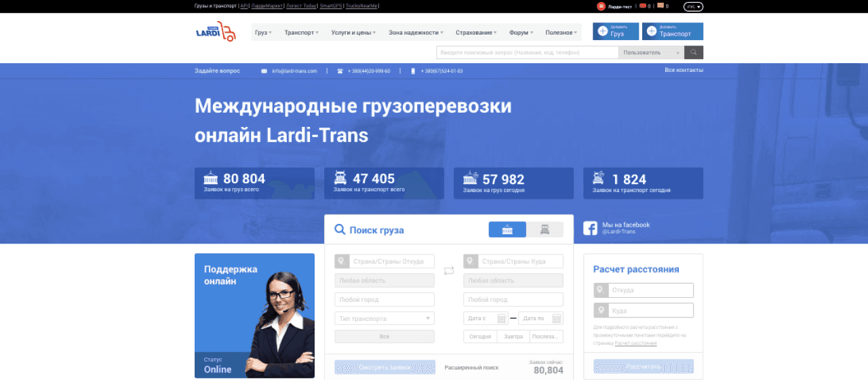Open the Поддержка онлайн support banner
868x380 pixels.
254,316
